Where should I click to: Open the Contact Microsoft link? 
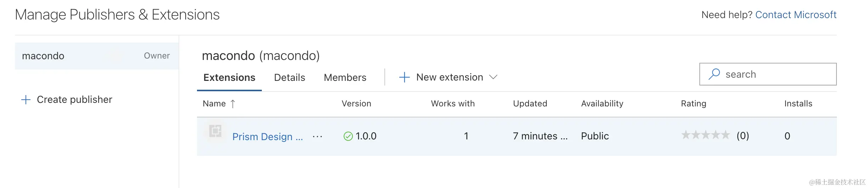(796, 15)
